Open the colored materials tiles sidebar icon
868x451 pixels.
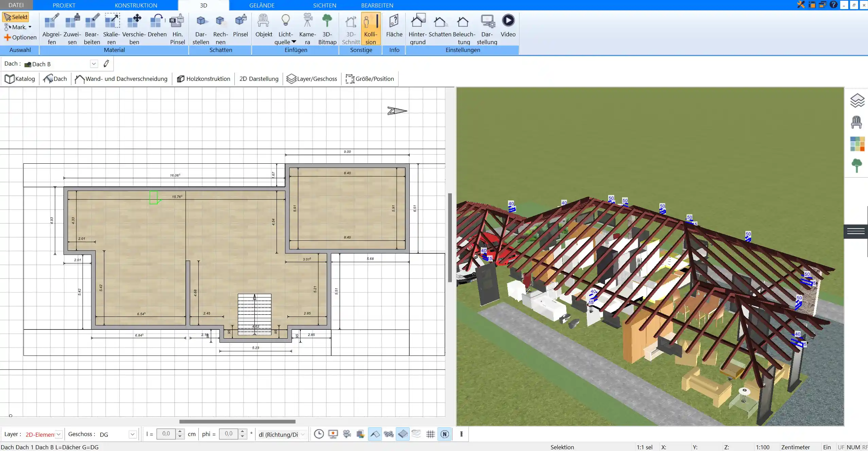pos(857,144)
